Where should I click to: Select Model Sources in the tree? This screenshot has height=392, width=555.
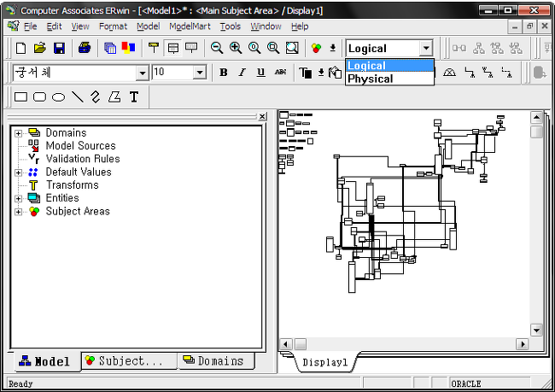tap(81, 145)
